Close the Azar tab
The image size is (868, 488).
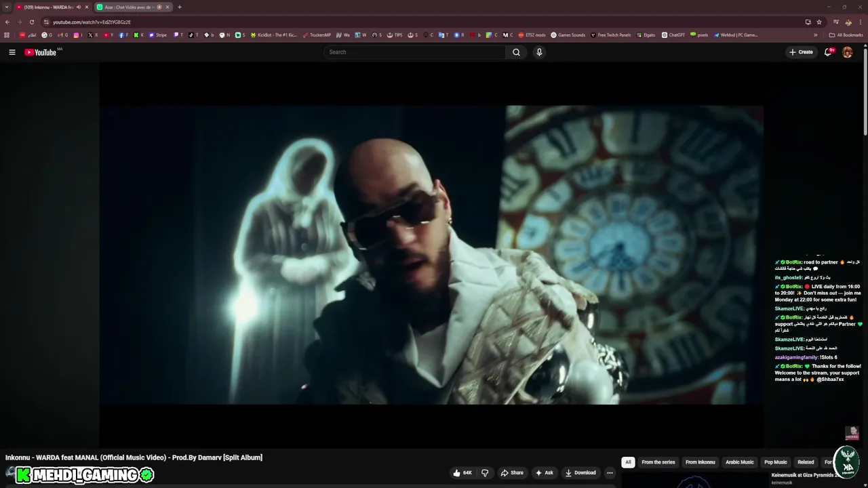coord(167,7)
